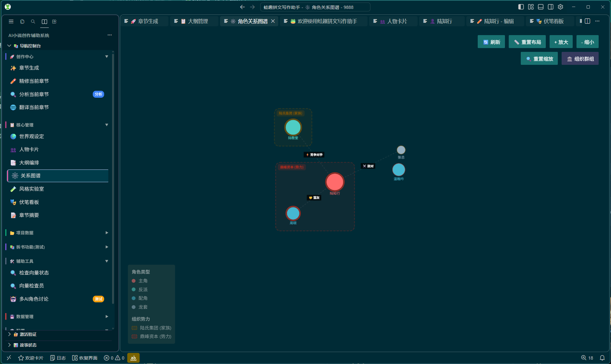Open the settings gear in title bar
Screen dimensions: 611x364
560,7
